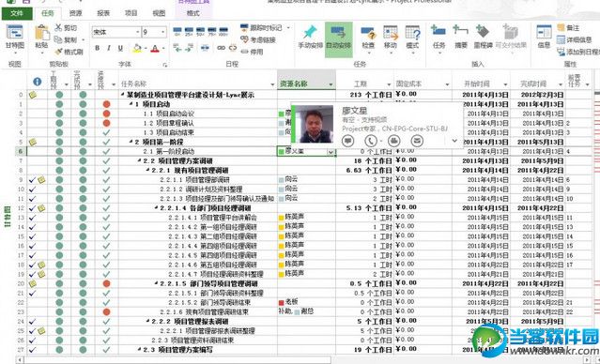This screenshot has width=600, height=364.
Task: Open the Gantt Chart (甘特图) view button
Action: [15, 38]
